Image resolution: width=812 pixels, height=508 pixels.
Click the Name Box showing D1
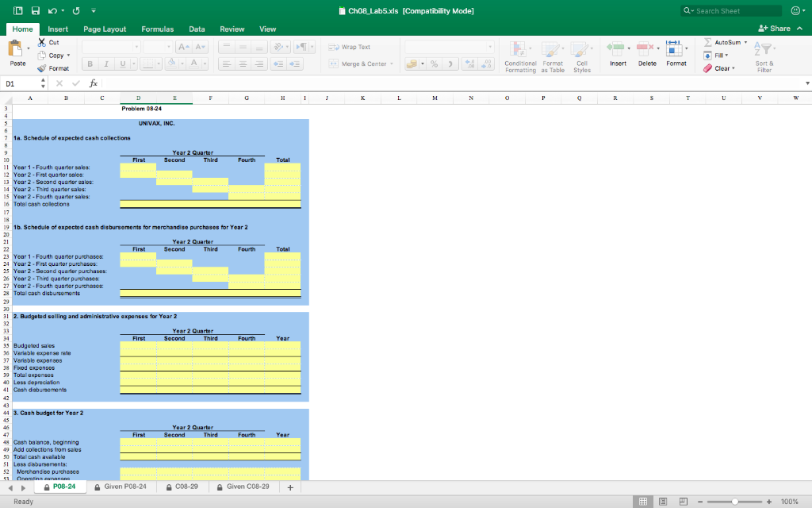21,83
